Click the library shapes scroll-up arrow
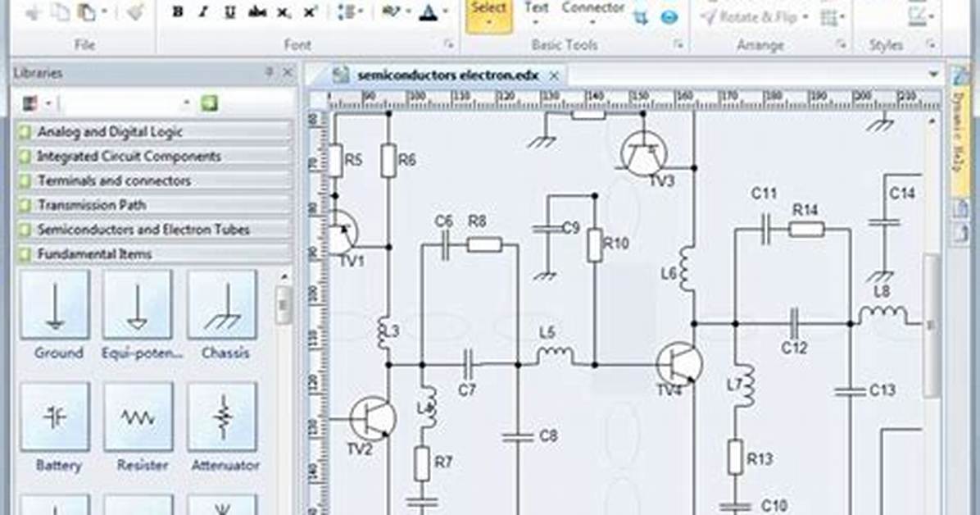The image size is (980, 515). [284, 276]
